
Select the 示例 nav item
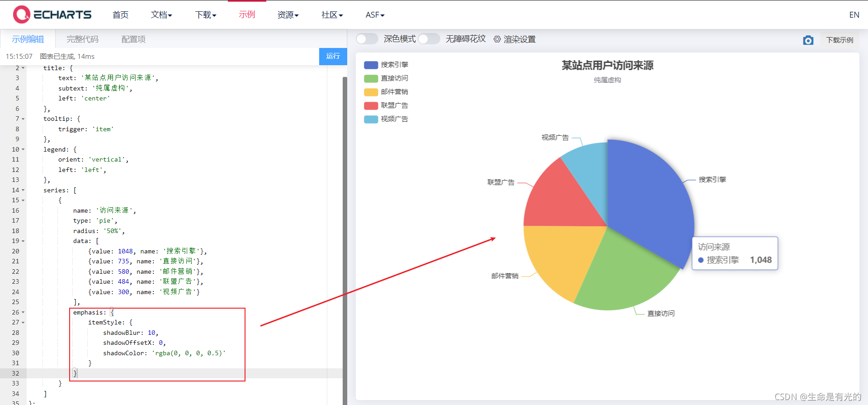pos(247,15)
